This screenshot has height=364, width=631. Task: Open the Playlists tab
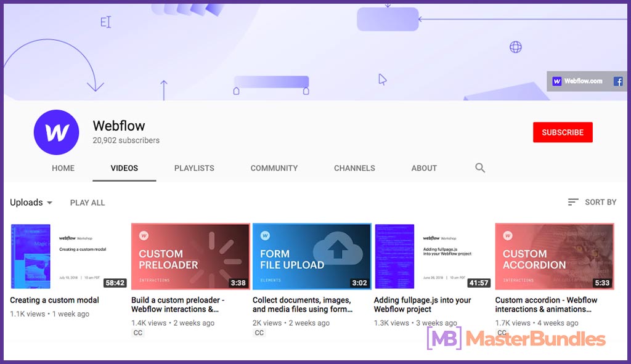[194, 168]
